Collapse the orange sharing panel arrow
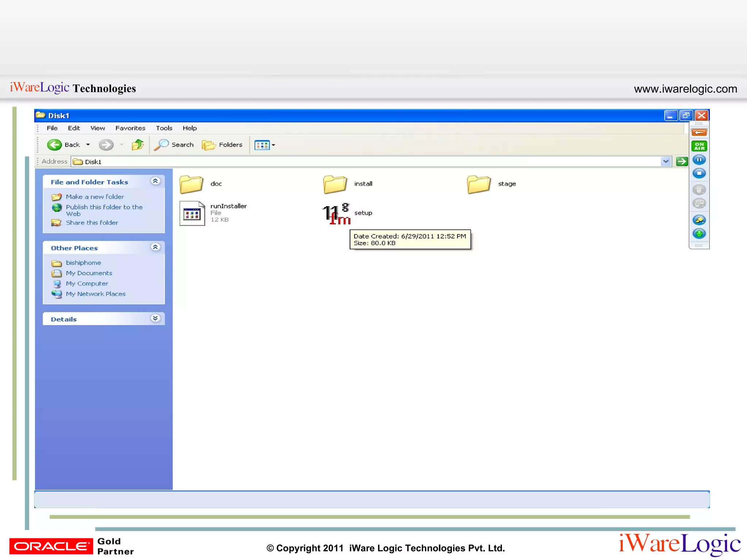 [x=699, y=132]
